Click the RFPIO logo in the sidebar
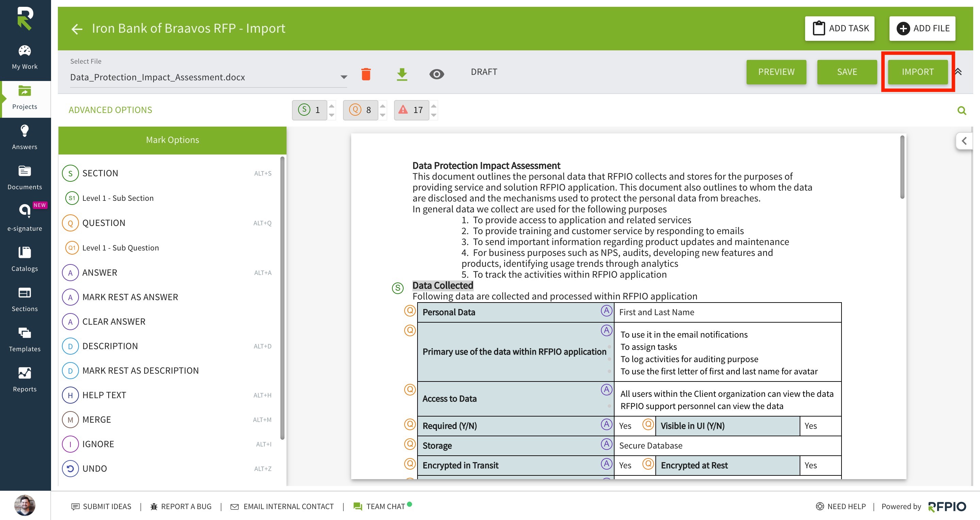This screenshot has width=980, height=520. tap(25, 18)
